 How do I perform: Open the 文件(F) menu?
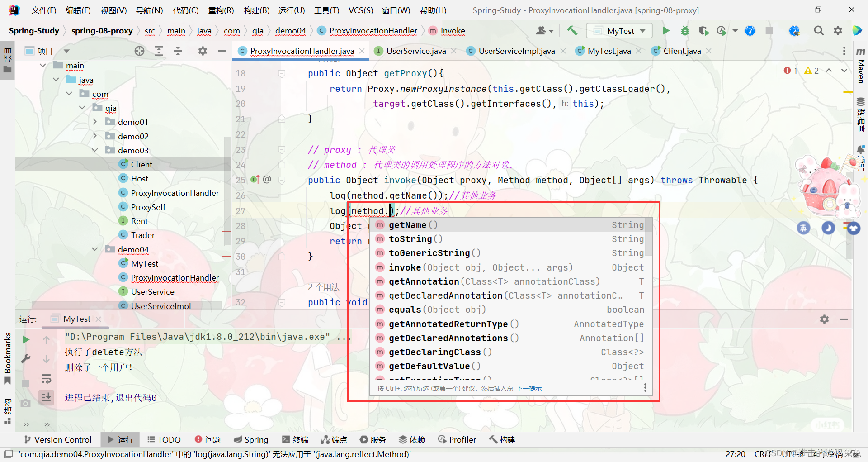point(44,10)
